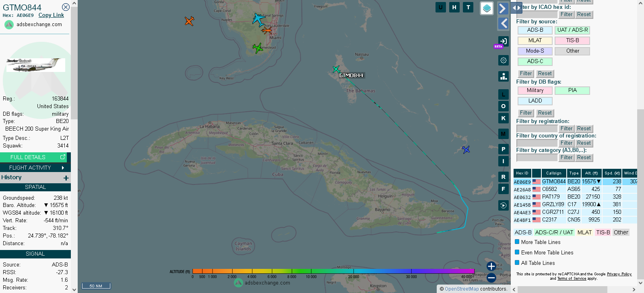The height and width of the screenshot is (293, 644).
Task: Click Filter button under source filters
Action: click(526, 74)
